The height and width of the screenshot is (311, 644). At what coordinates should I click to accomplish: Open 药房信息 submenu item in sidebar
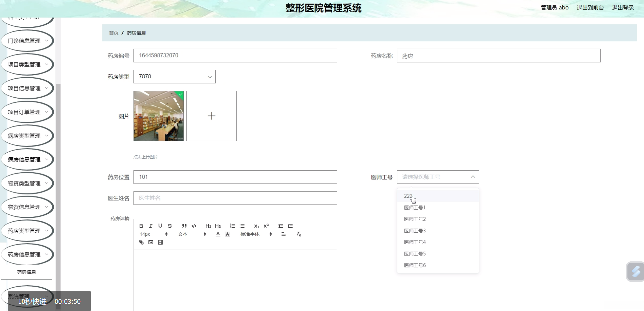(26, 272)
